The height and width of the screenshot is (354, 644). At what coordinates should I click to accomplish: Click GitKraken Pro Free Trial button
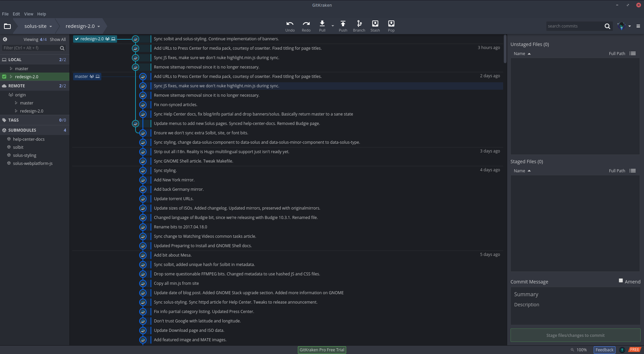[x=322, y=350]
